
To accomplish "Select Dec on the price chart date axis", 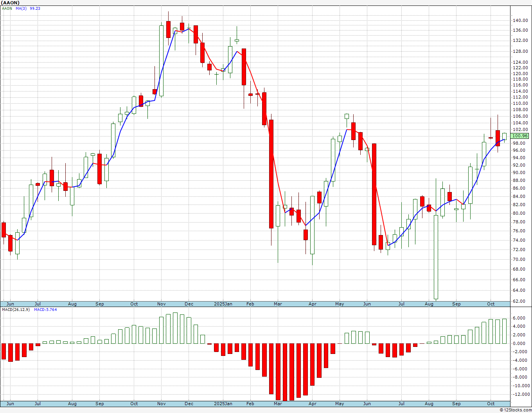I will tap(189, 304).
